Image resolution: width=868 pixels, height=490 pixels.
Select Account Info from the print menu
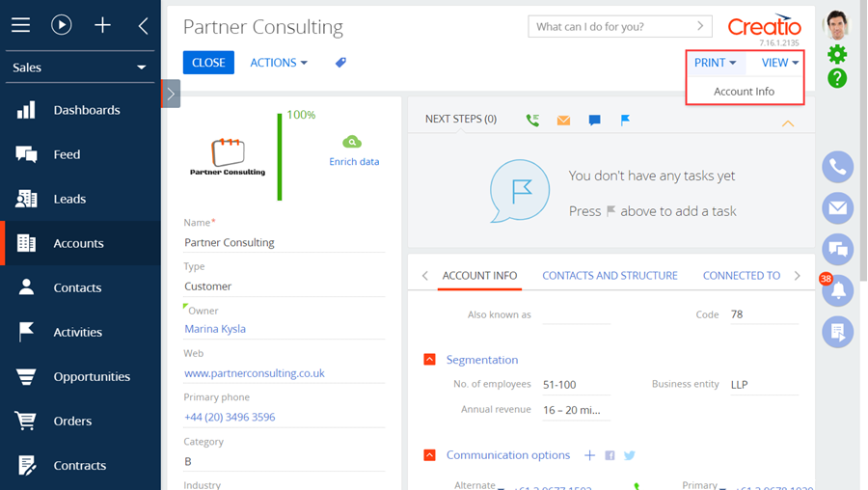click(x=744, y=92)
